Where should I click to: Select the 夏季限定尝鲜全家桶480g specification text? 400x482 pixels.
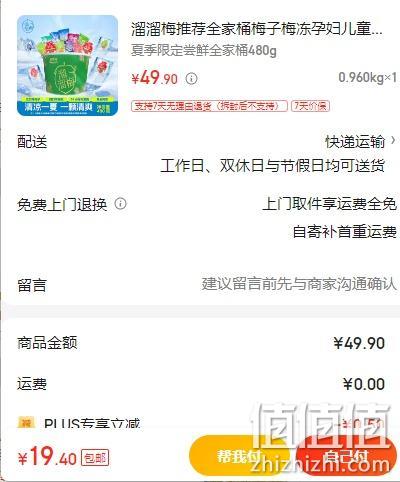tap(204, 51)
